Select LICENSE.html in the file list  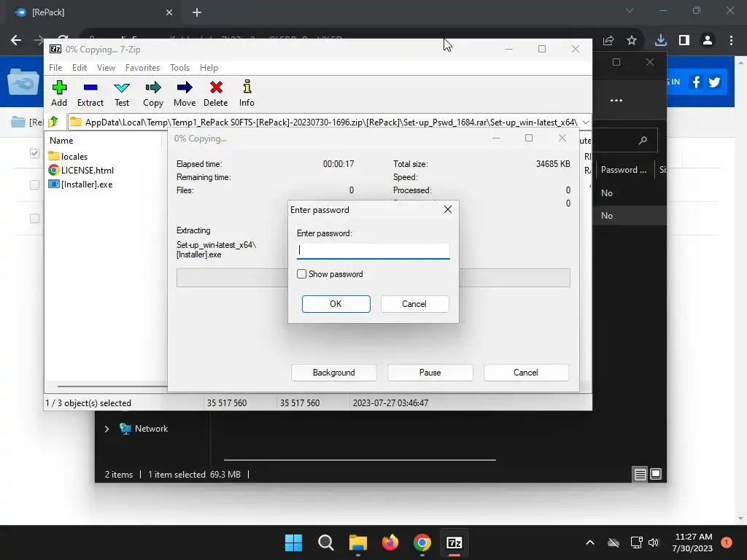pyautogui.click(x=81, y=170)
